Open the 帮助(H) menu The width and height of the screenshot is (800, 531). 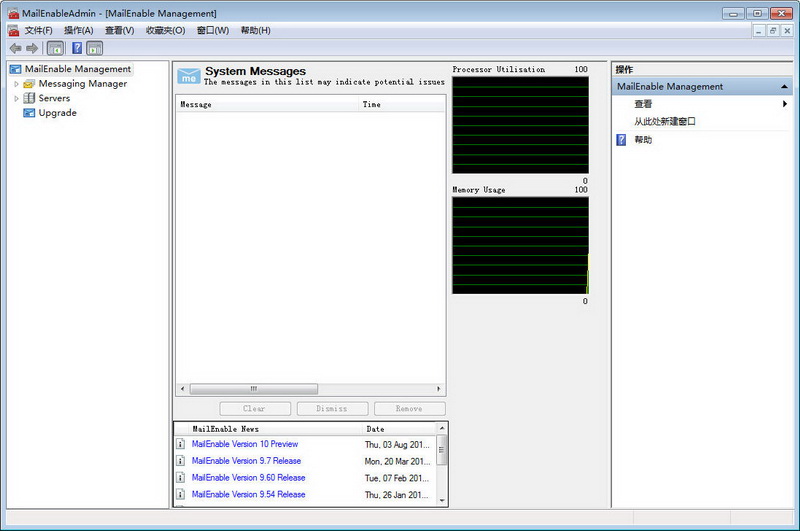point(256,31)
